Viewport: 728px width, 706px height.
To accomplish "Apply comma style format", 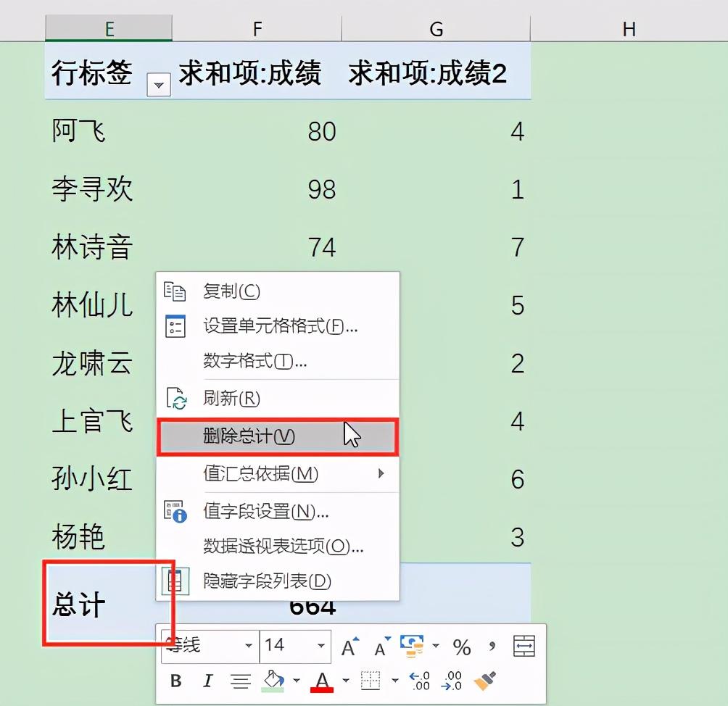I will tap(492, 646).
